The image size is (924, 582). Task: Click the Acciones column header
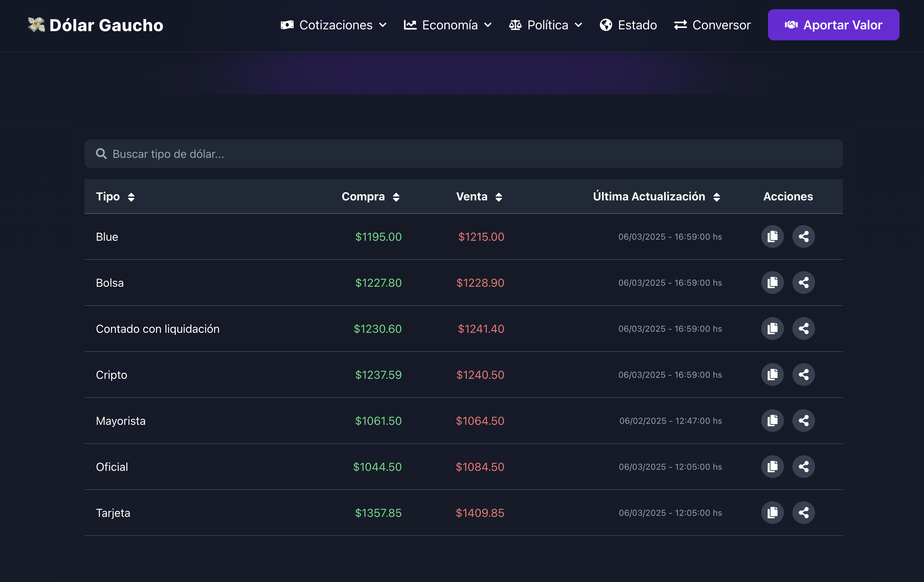click(x=788, y=196)
